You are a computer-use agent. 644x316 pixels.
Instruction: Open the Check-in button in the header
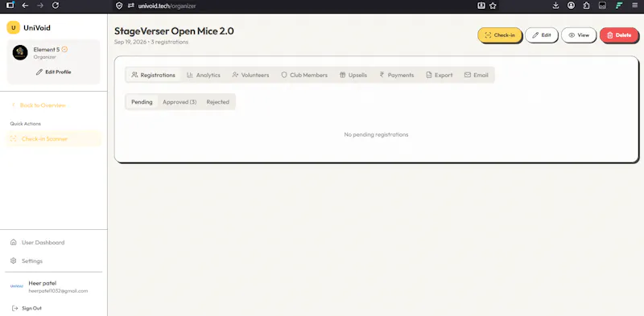499,35
